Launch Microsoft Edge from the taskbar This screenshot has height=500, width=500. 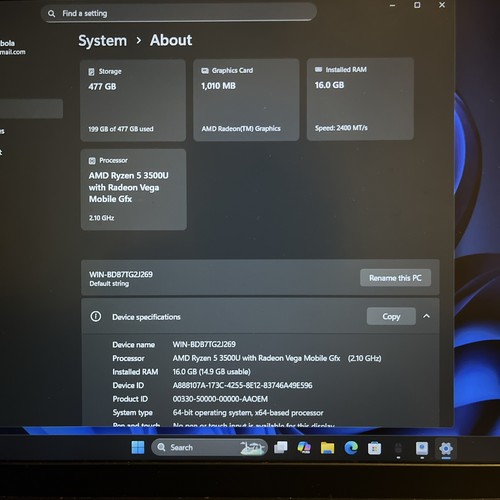coord(351,448)
